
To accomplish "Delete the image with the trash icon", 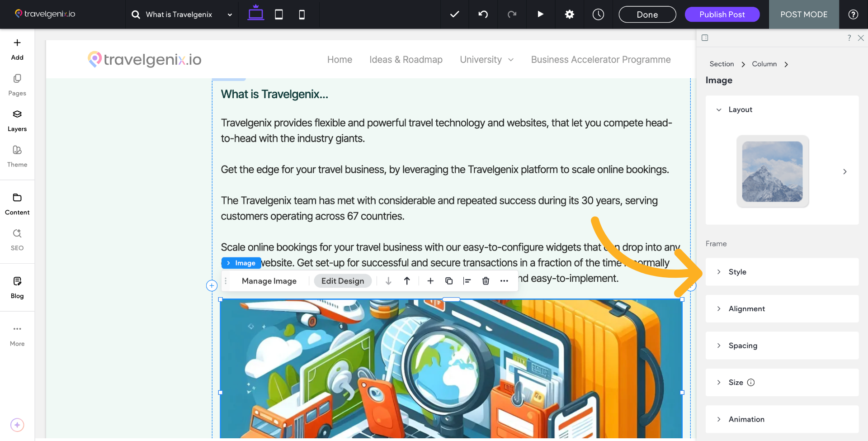I will (x=486, y=281).
